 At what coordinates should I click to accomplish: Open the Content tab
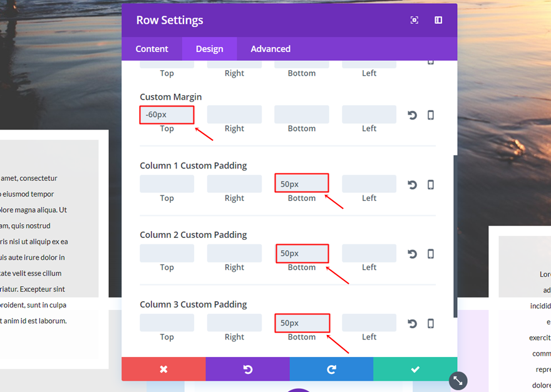point(152,49)
